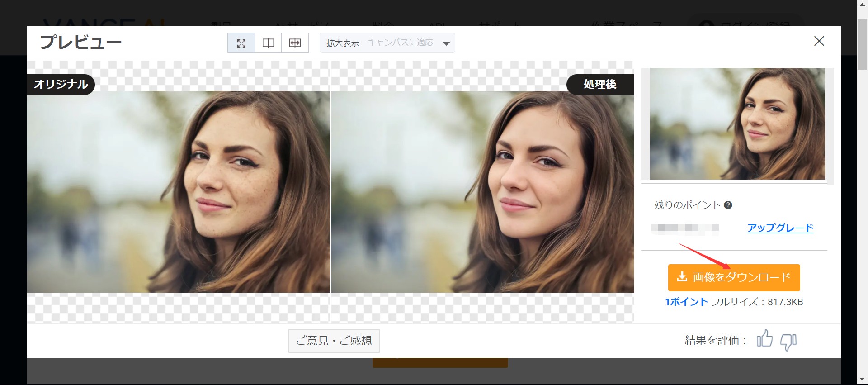This screenshot has width=868, height=385.
Task: Rate the result with thumbs up
Action: click(765, 339)
